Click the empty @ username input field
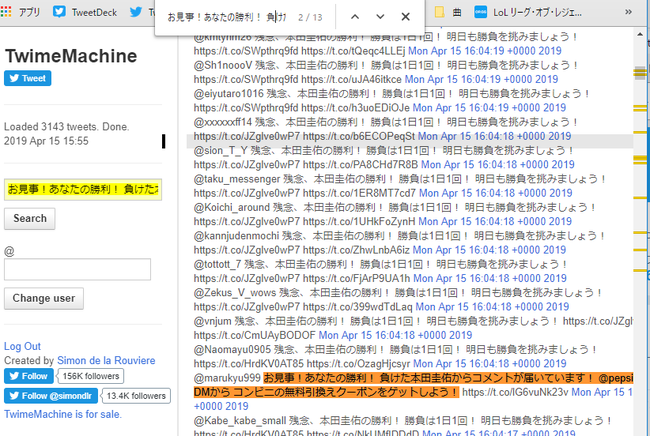The image size is (650, 436). tap(78, 269)
